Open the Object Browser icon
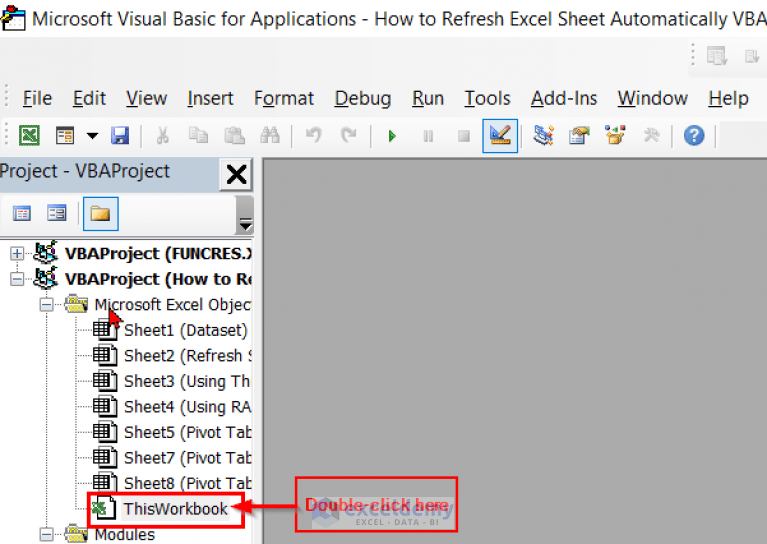767x544 pixels. click(615, 136)
